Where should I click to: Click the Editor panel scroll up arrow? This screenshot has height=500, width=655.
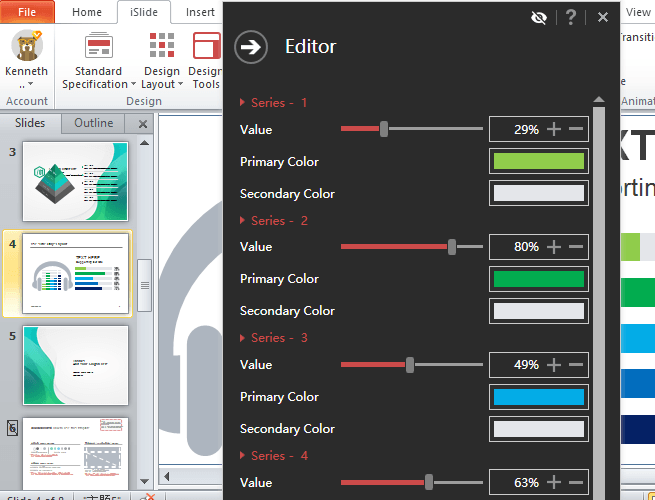[599, 99]
